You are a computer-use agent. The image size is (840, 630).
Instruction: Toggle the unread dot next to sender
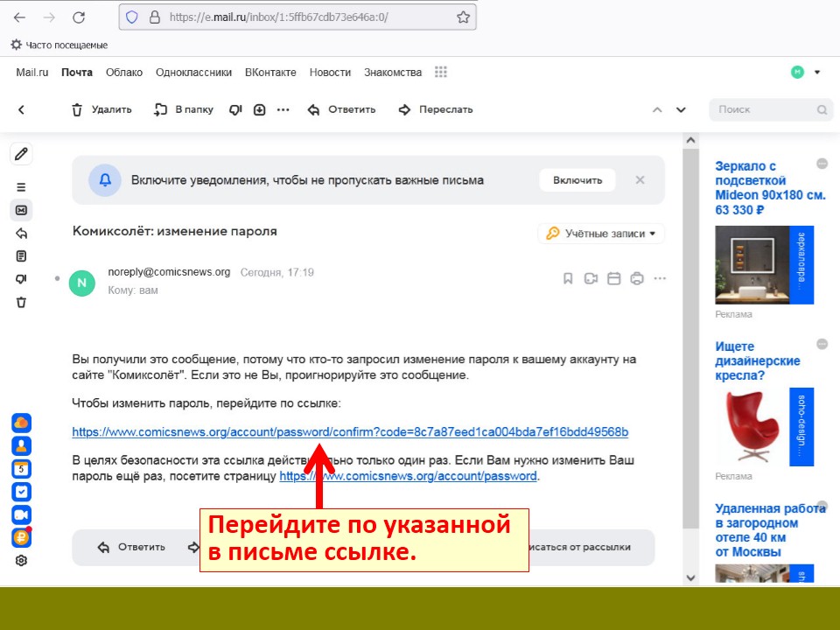58,278
